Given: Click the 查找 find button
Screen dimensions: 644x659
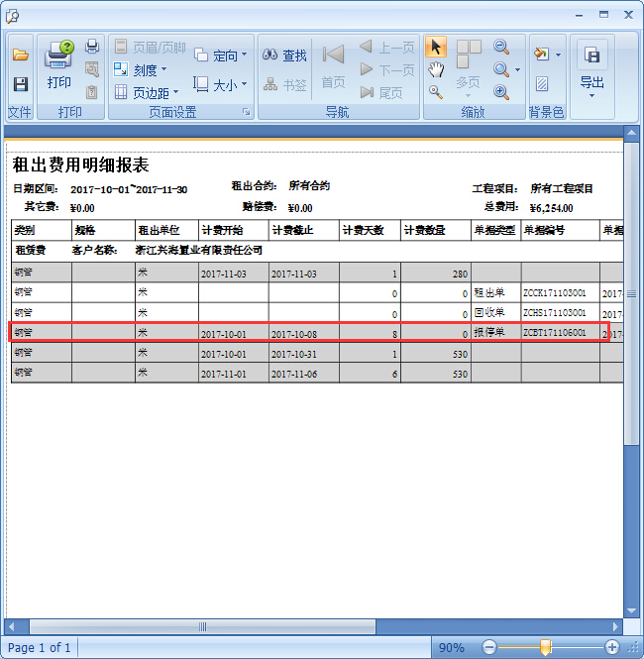Looking at the screenshot, I should [x=285, y=55].
